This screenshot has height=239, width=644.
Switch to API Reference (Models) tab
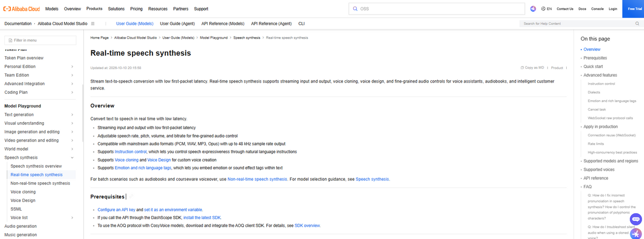tap(223, 24)
